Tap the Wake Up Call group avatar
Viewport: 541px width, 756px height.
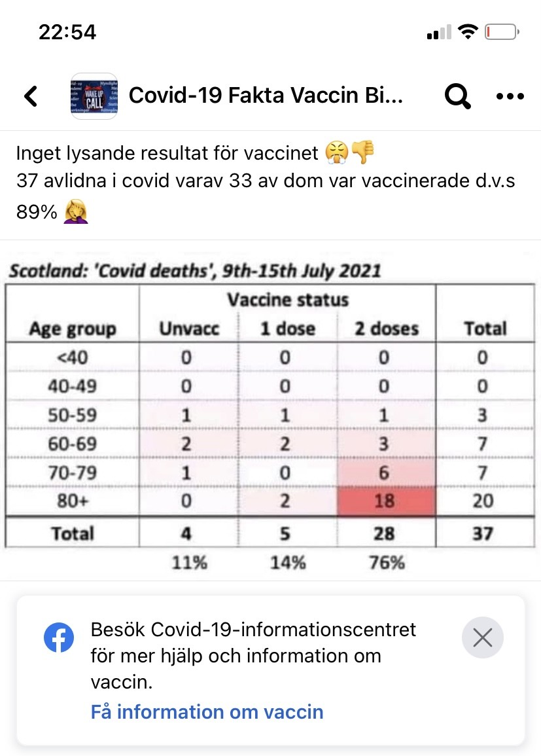[93, 96]
